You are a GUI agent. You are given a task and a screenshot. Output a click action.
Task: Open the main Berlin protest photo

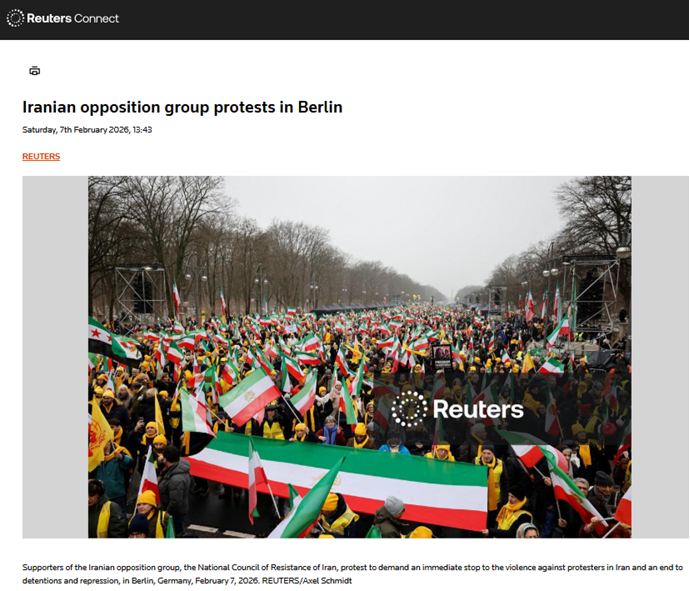pyautogui.click(x=360, y=357)
